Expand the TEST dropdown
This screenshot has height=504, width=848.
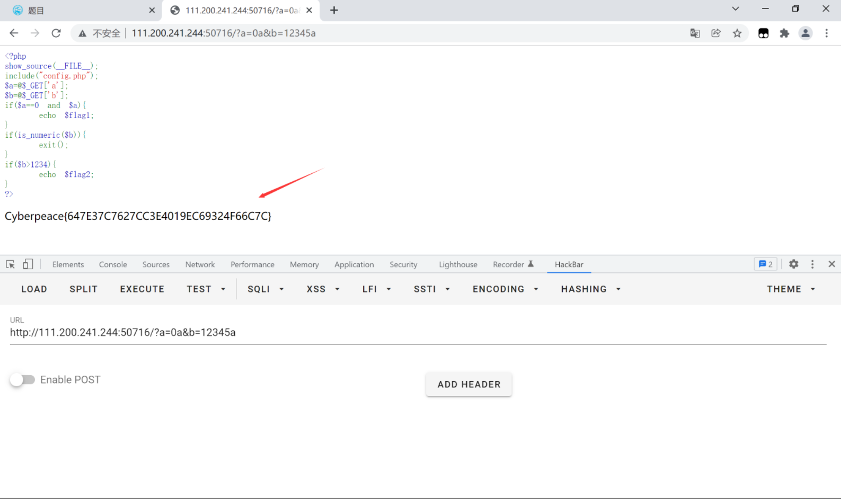(x=206, y=289)
